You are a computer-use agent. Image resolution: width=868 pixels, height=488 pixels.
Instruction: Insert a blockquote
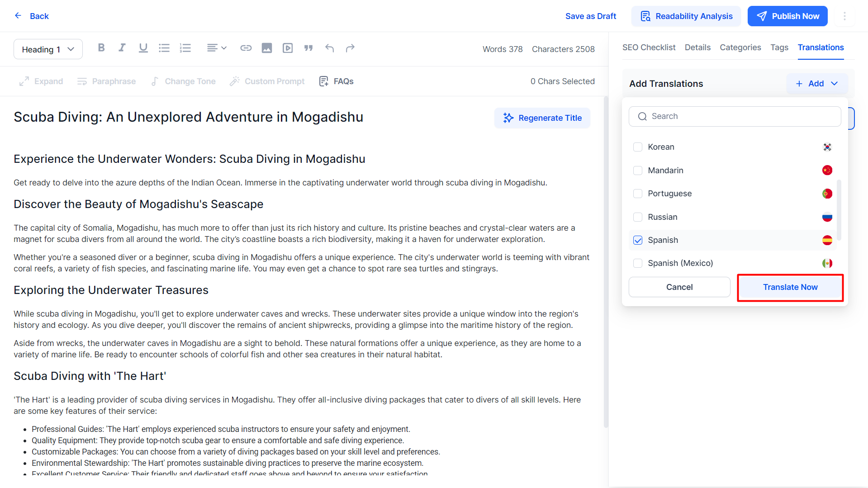click(x=308, y=47)
